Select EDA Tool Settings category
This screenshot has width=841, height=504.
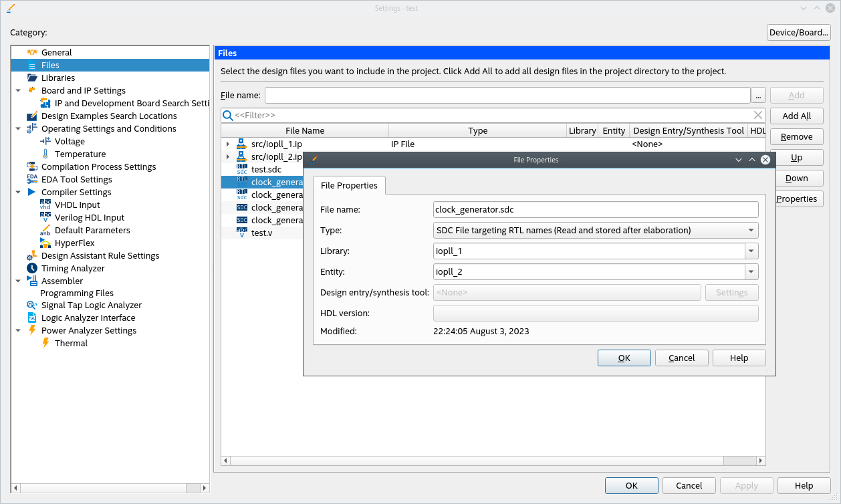[x=76, y=179]
